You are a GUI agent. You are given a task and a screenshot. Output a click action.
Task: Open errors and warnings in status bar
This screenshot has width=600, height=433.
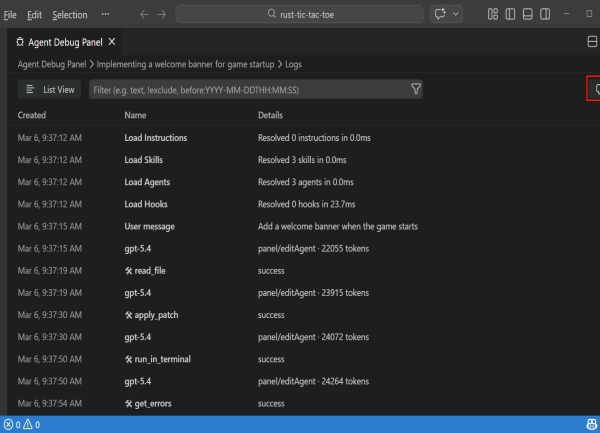tap(22, 425)
